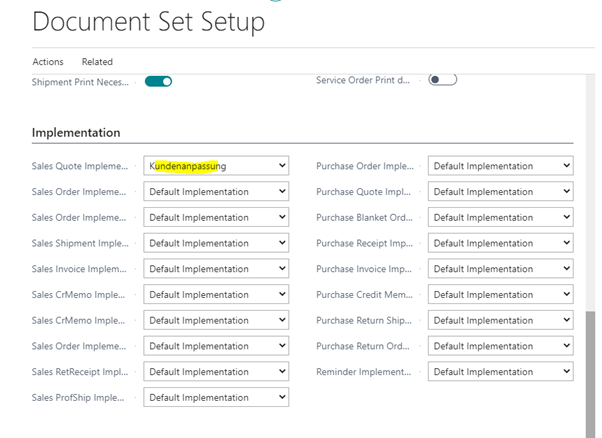Viewport: 602px width, 438px height.
Task: Expand the Purchase Return Order dropdown
Action: (x=500, y=346)
